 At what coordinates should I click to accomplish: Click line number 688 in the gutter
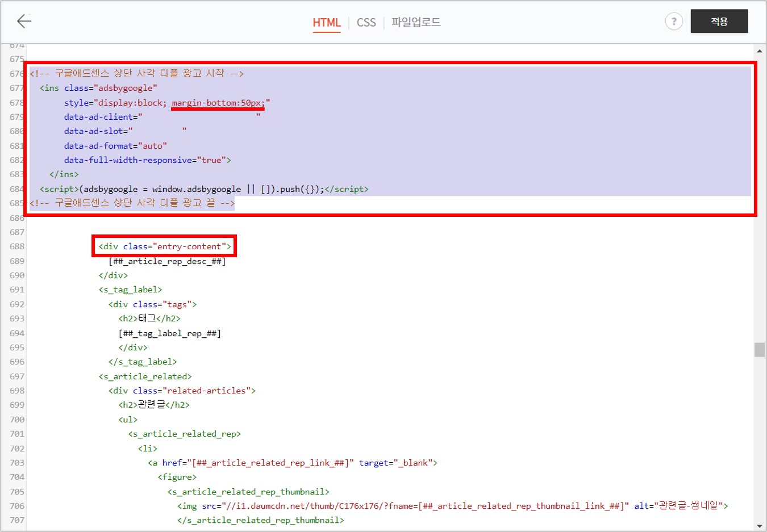pos(17,246)
